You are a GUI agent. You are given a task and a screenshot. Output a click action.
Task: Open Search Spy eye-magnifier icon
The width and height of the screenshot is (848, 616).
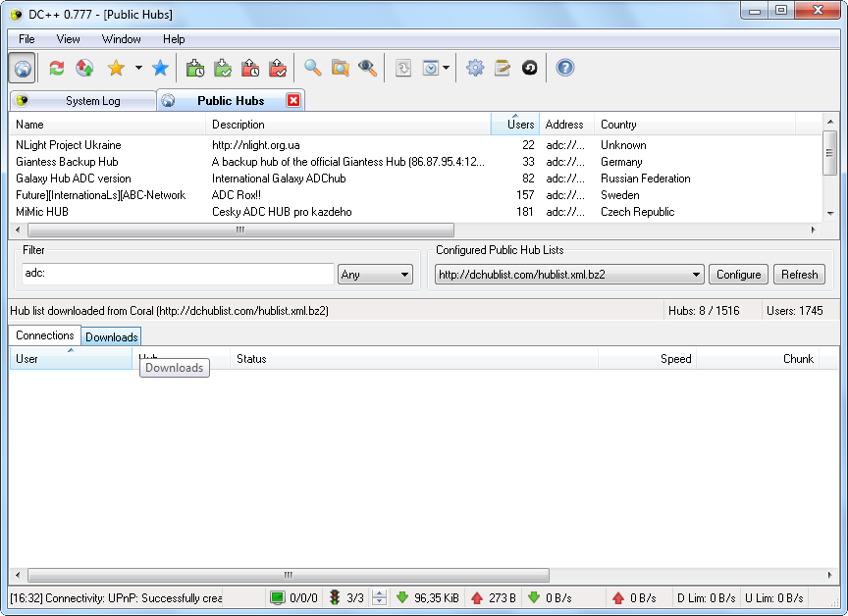pyautogui.click(x=367, y=68)
